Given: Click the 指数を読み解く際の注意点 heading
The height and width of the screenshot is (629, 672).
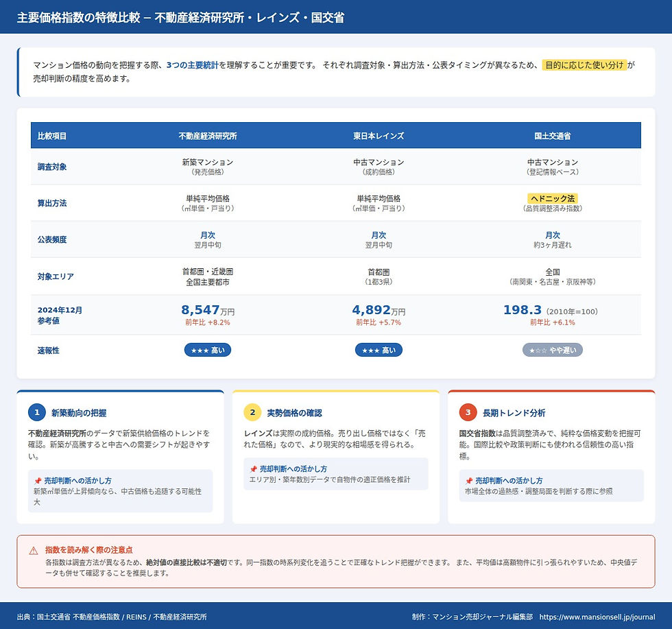Looking at the screenshot, I should (x=88, y=549).
